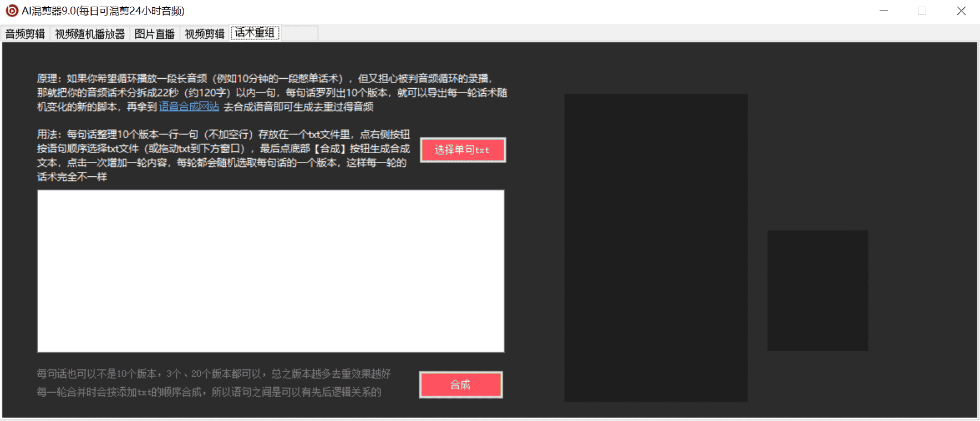This screenshot has height=421, width=980.
Task: Click the 合成 button
Action: point(460,384)
